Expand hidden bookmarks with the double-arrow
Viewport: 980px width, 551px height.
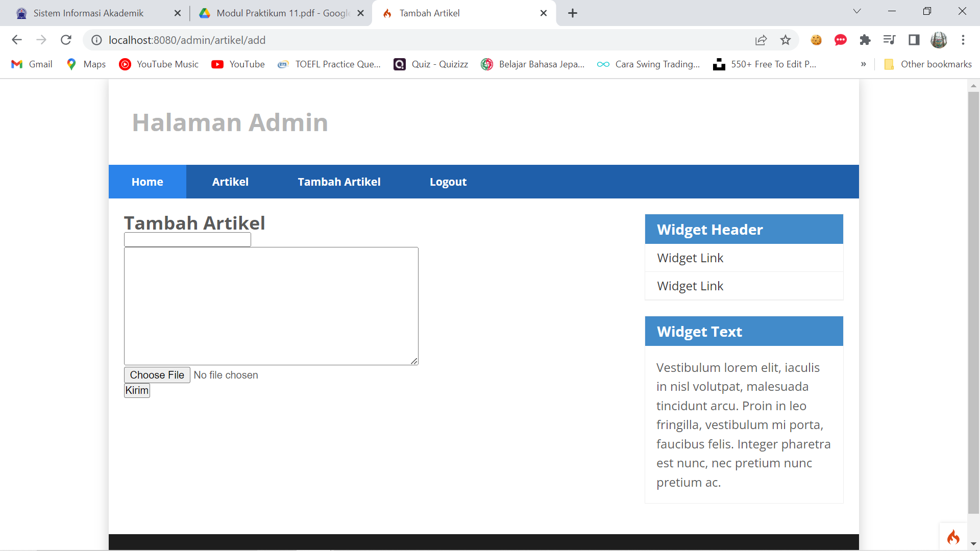(864, 64)
